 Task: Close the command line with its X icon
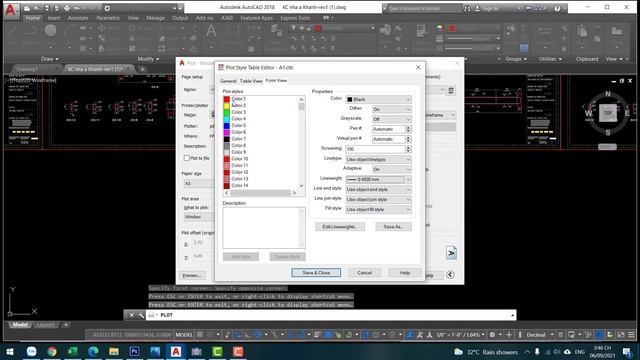pyautogui.click(x=131, y=315)
